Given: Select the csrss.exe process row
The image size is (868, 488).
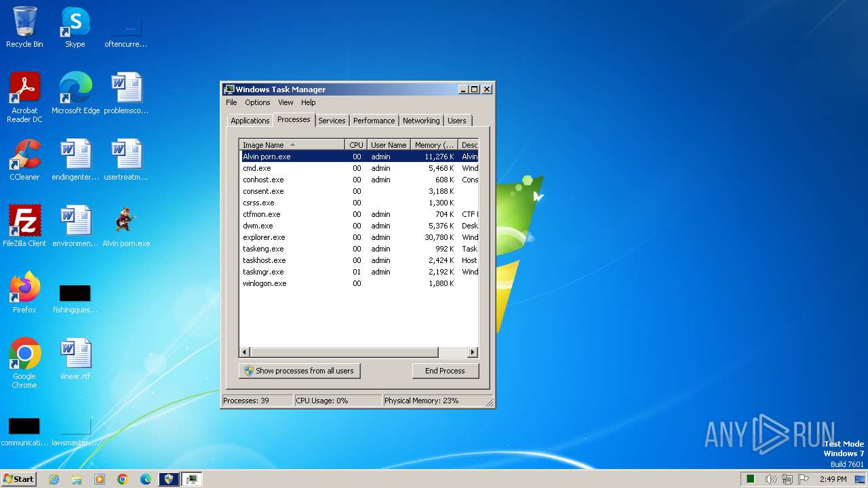Looking at the screenshot, I should pyautogui.click(x=359, y=203).
